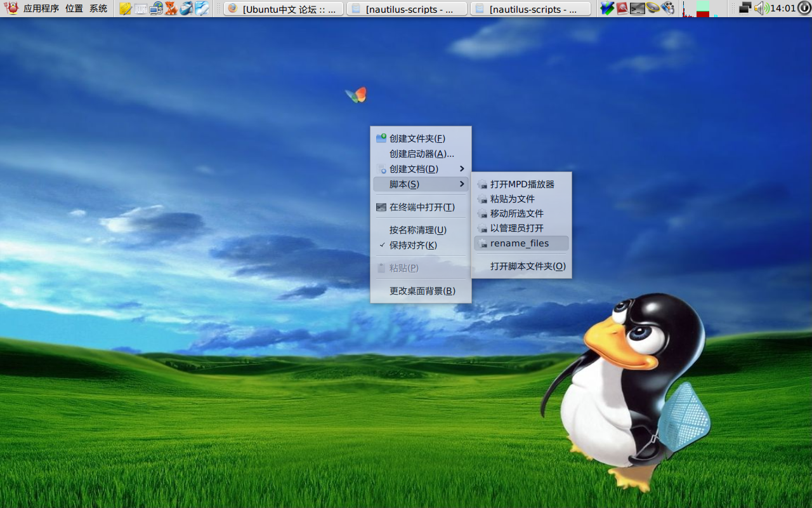Click the blue-green checkmark tray icon
The height and width of the screenshot is (508, 812).
(x=607, y=8)
